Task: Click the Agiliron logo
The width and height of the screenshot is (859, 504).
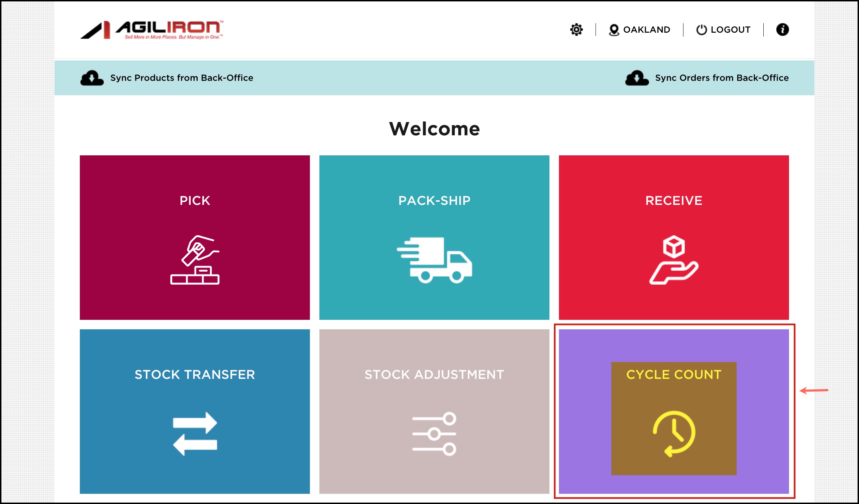Action: (152, 30)
